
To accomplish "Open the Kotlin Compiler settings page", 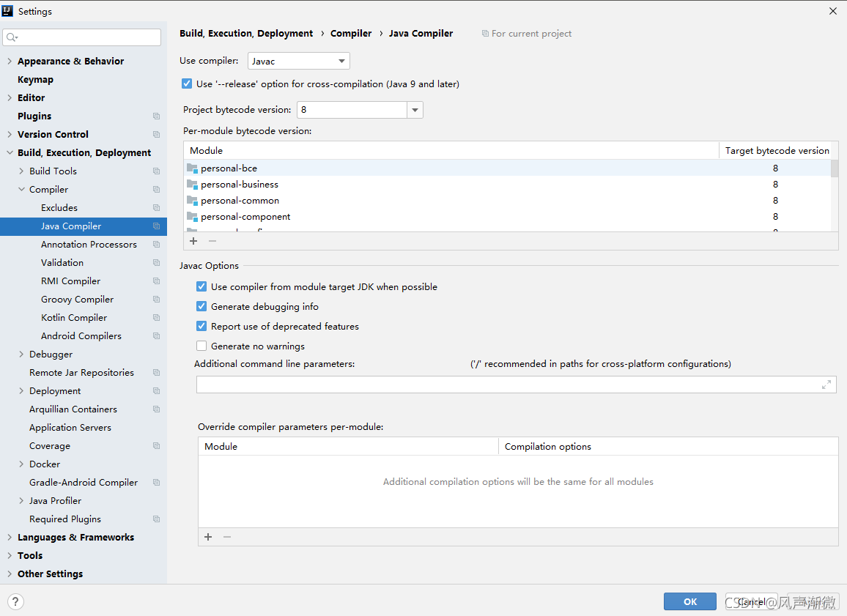I will point(74,318).
